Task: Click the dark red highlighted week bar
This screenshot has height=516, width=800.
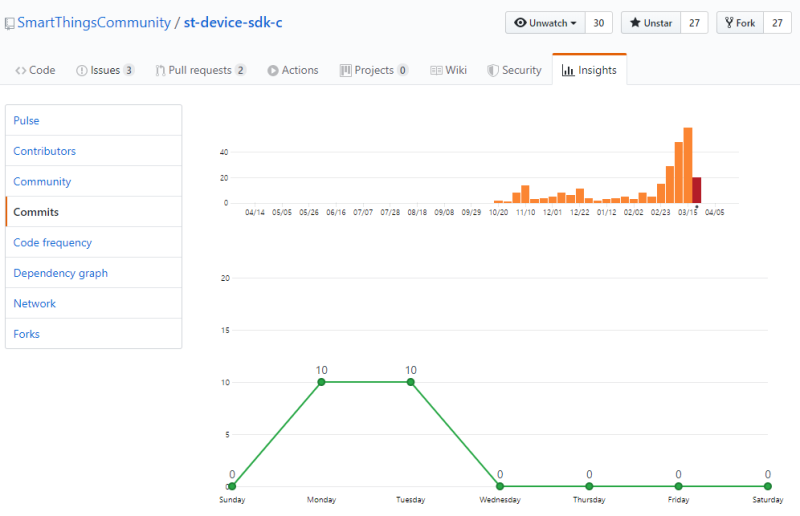Action: [696, 190]
